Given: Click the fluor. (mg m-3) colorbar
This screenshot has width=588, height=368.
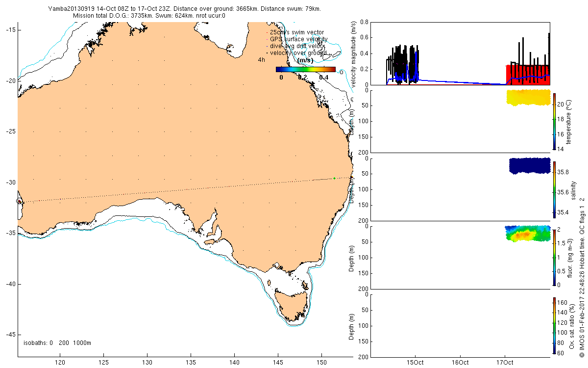Looking at the screenshot, I should (554, 257).
